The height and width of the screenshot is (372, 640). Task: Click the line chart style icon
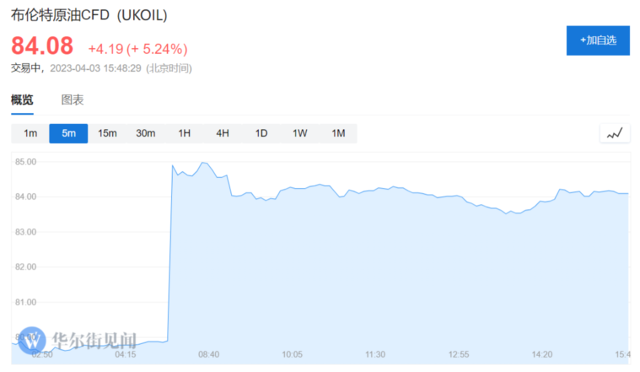[x=615, y=134]
